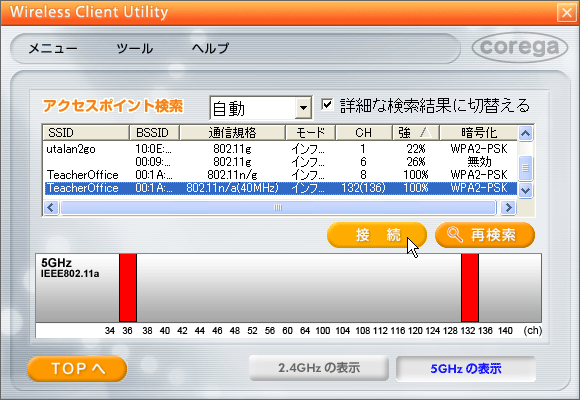Switch to 5GHz の表示 view
The image size is (580, 400).
coord(466,369)
